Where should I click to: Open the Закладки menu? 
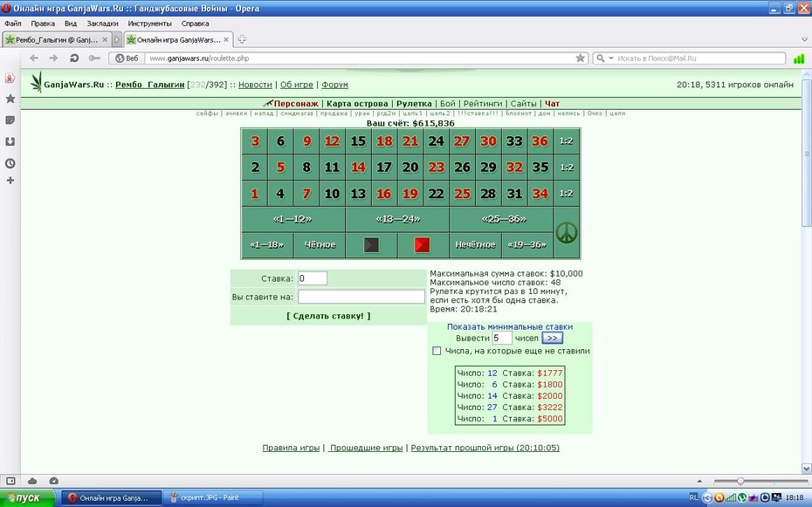pos(102,24)
